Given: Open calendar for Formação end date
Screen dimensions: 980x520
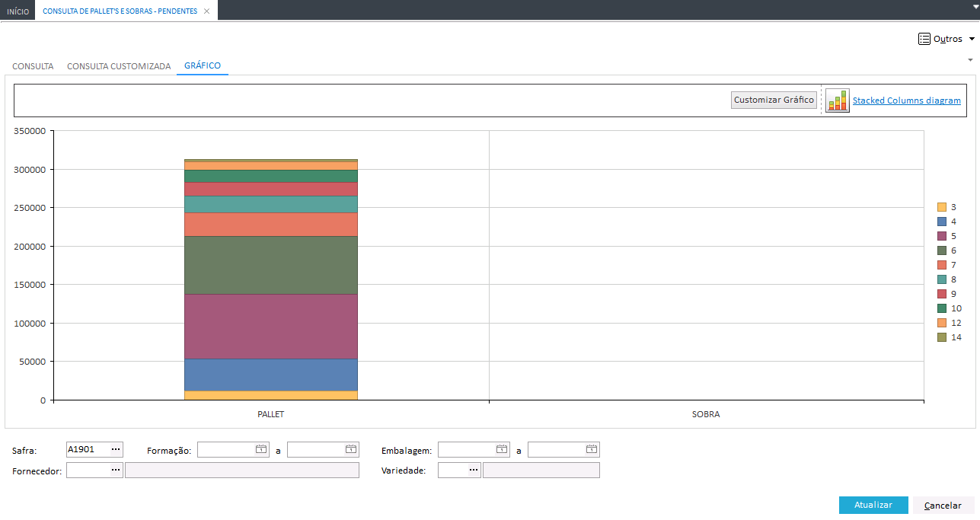Looking at the screenshot, I should 351,450.
